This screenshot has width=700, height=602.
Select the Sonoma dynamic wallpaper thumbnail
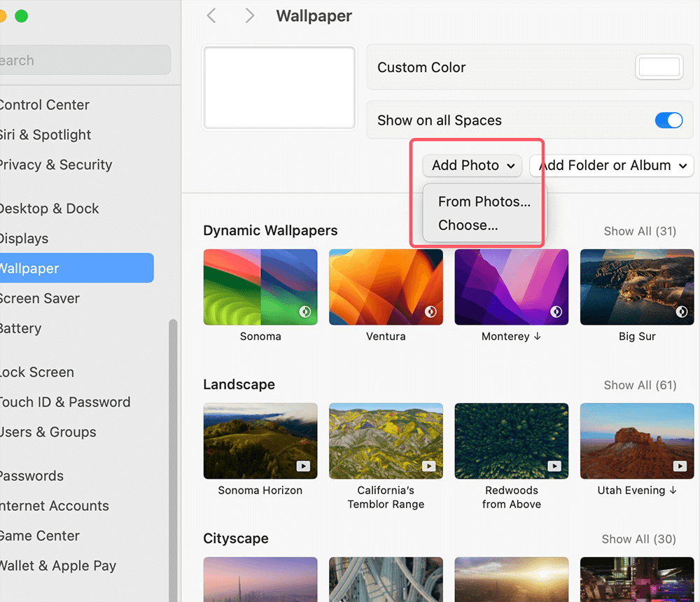[260, 287]
